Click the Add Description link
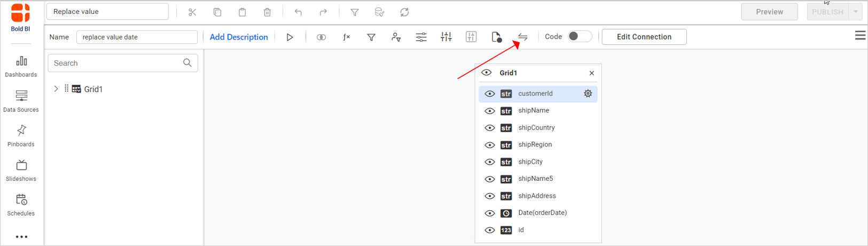 (239, 37)
